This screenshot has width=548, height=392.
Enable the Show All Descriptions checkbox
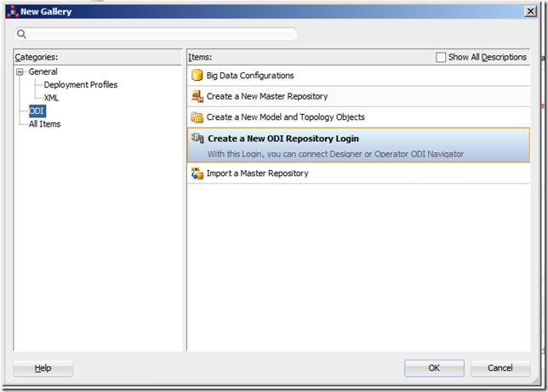[441, 57]
